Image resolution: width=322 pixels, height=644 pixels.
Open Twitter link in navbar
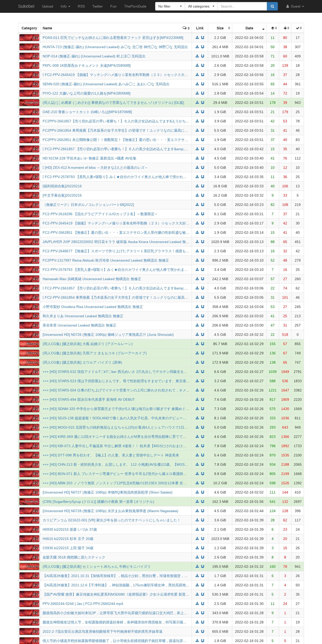[98, 6]
